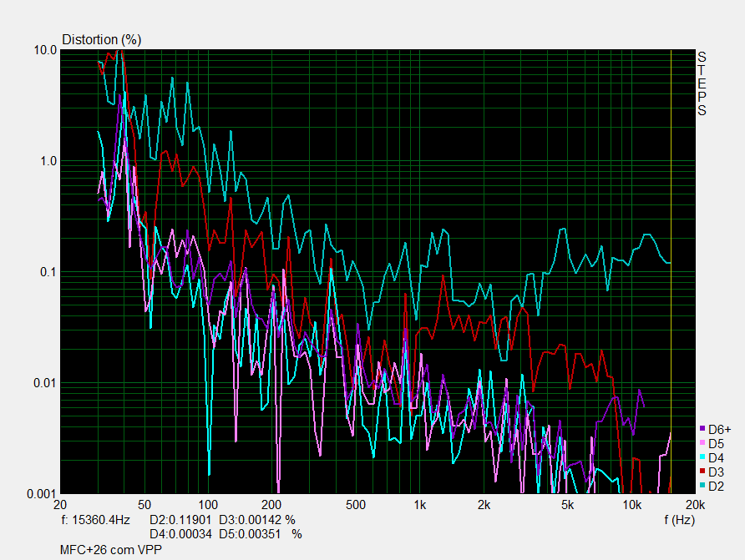Image resolution: width=745 pixels, height=560 pixels.
Task: Click the 5k frequency tick label
Action: 568,505
